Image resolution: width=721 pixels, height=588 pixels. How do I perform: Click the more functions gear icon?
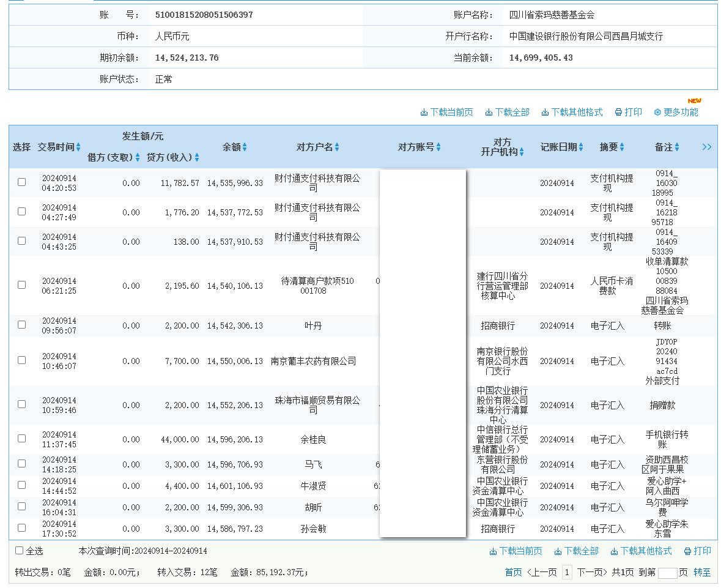[657, 112]
